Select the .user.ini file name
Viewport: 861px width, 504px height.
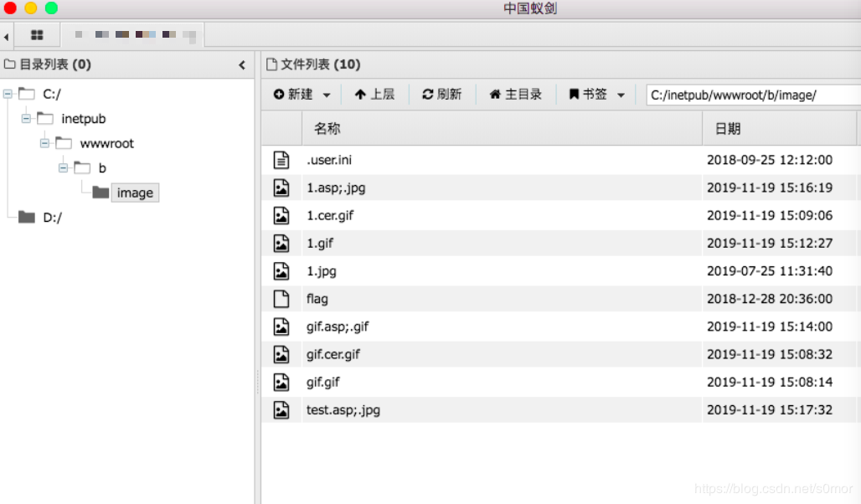pos(329,160)
